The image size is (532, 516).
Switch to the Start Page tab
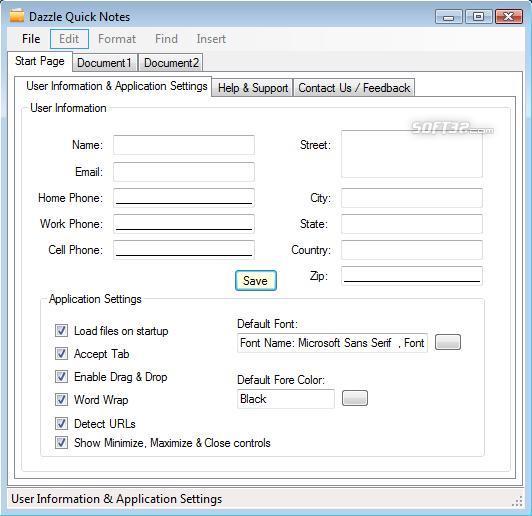[x=40, y=61]
